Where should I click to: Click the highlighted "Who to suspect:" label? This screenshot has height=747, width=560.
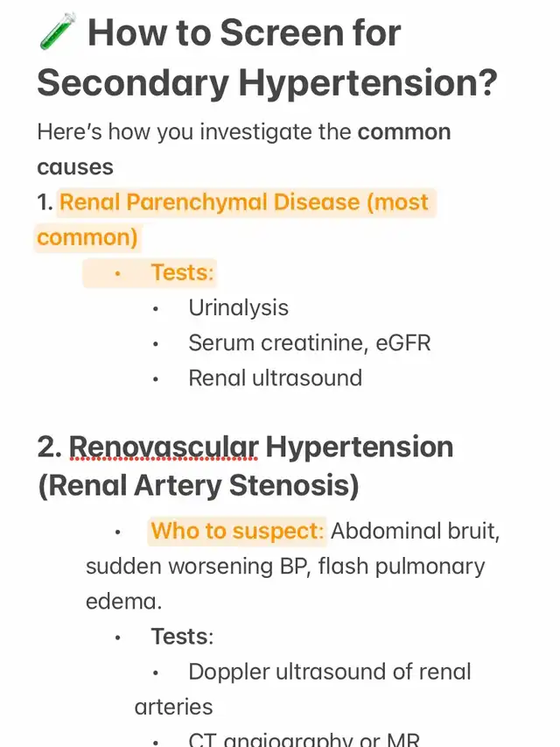click(x=237, y=531)
